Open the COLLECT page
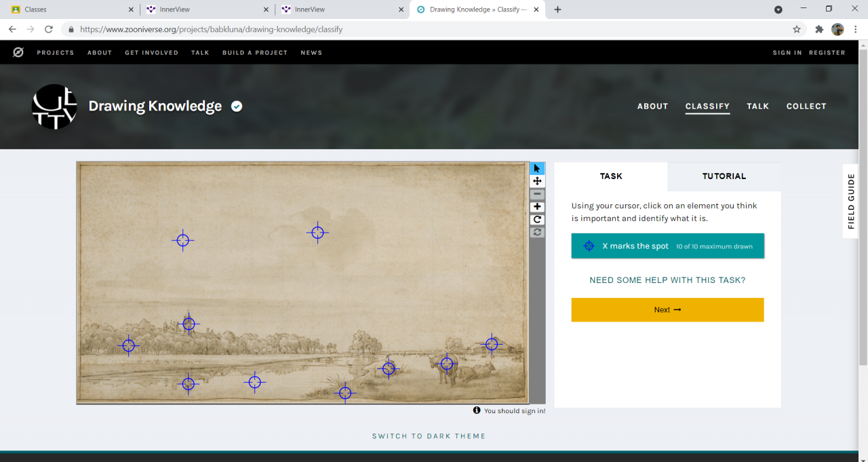This screenshot has height=462, width=868. coord(806,107)
